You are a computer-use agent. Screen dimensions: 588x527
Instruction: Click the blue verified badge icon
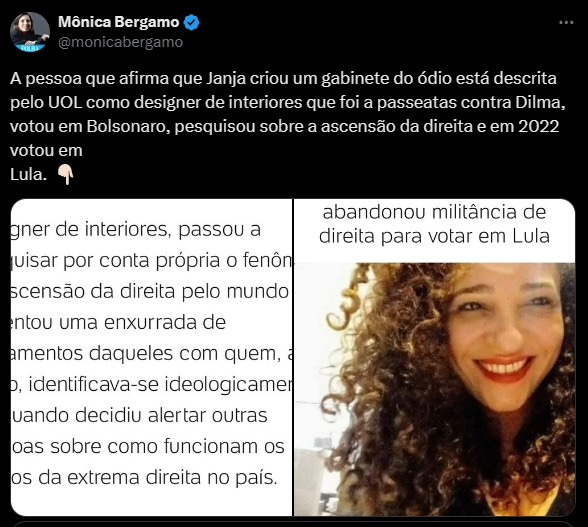click(192, 23)
